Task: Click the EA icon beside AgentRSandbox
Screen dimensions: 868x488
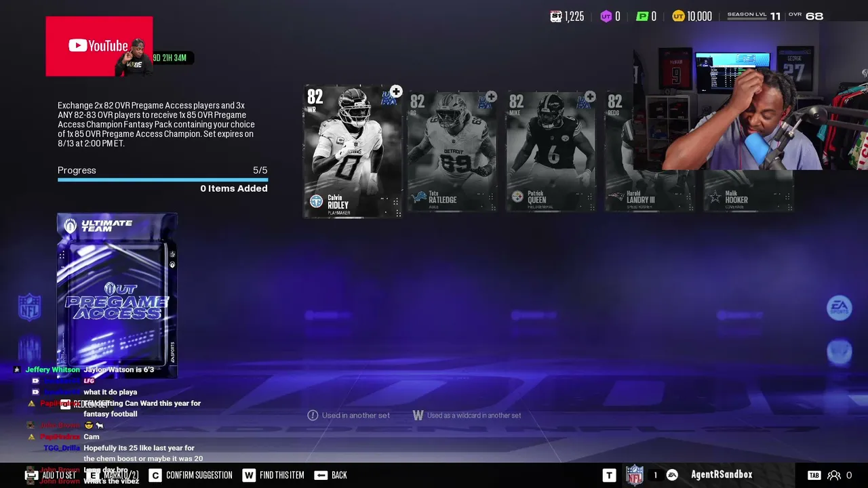Action: (672, 475)
